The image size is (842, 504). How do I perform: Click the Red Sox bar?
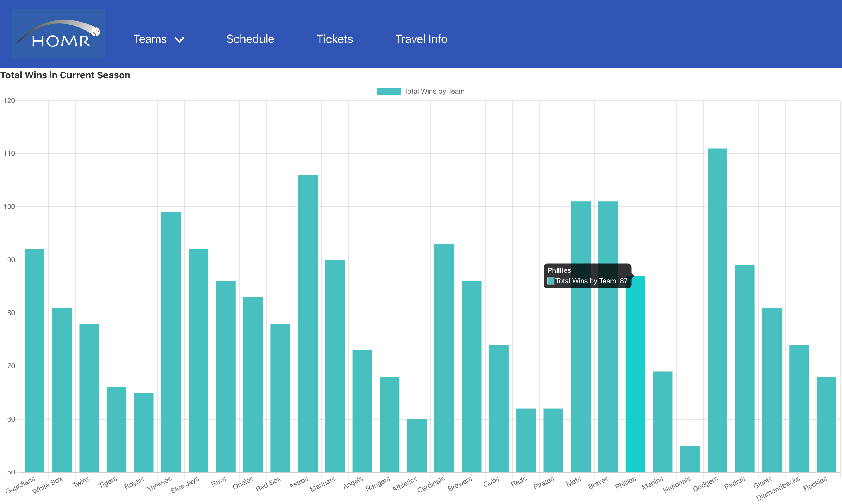point(280,398)
